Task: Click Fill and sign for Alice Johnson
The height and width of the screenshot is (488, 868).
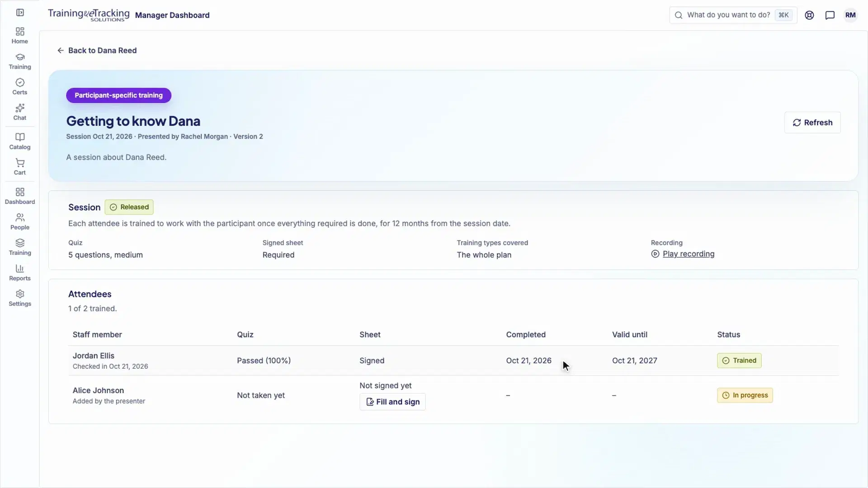Action: point(392,402)
